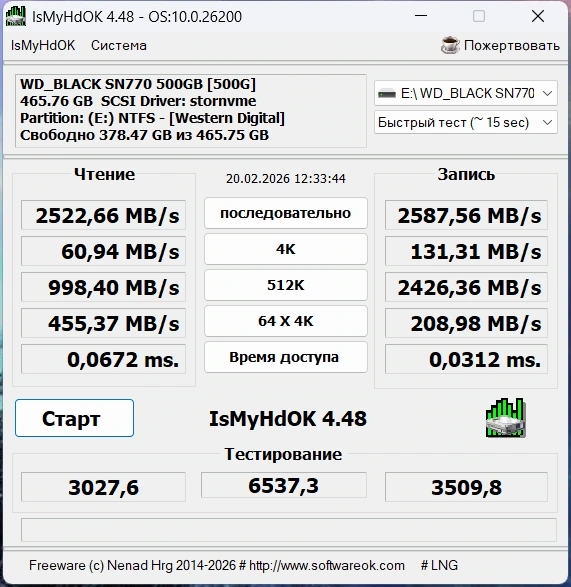The image size is (571, 587).
Task: Open the Система menu
Action: tap(119, 45)
